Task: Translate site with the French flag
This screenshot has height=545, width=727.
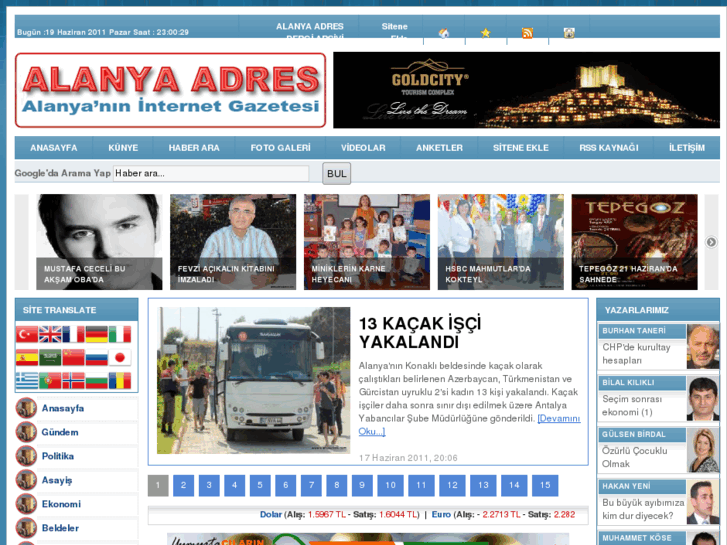Action: (x=73, y=334)
